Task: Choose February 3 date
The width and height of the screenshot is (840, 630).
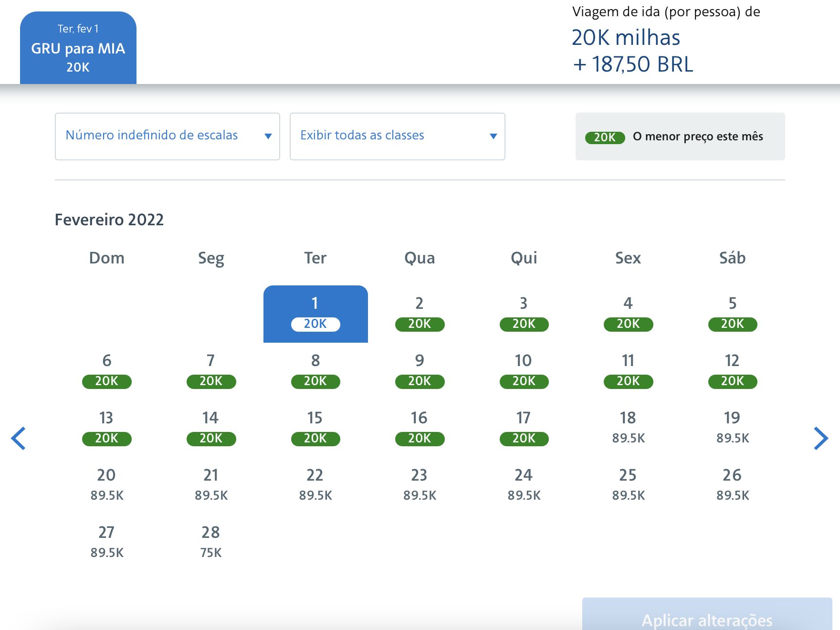Action: pyautogui.click(x=524, y=314)
